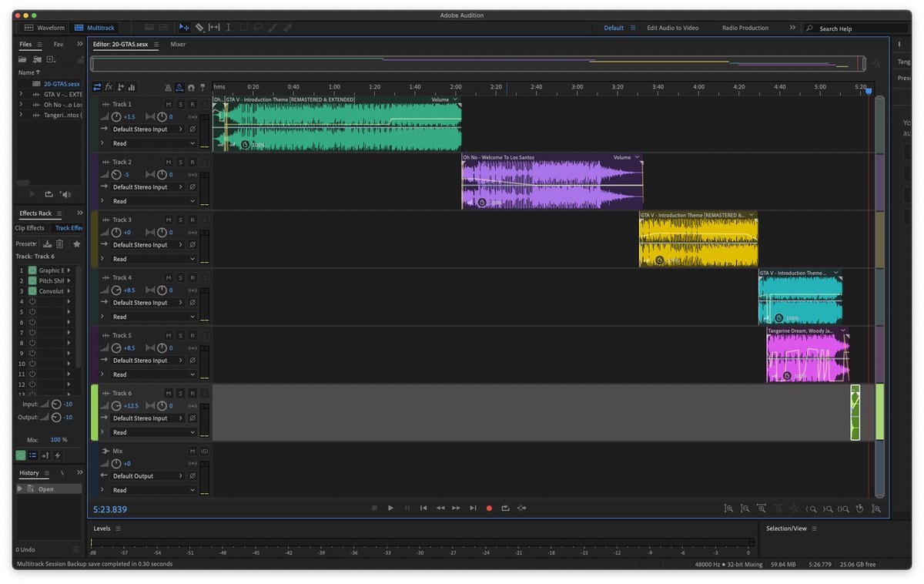Adjust Track 4 pan knob

[x=162, y=290]
